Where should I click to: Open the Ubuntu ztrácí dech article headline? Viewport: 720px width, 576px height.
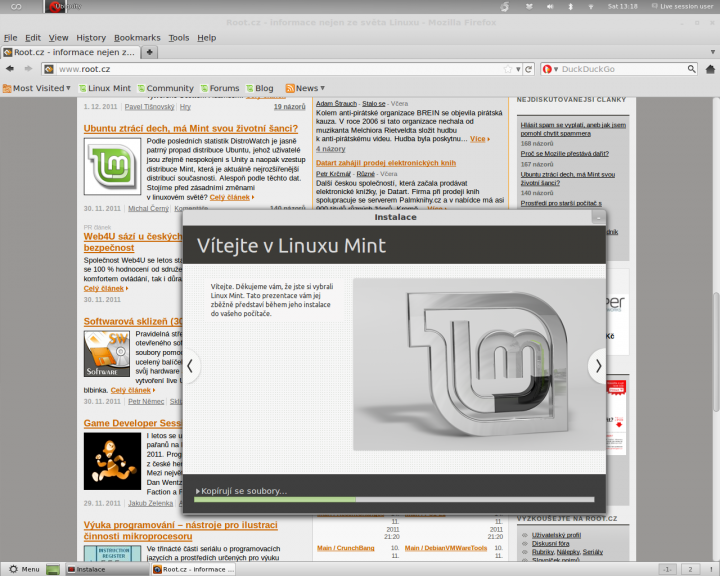click(191, 128)
